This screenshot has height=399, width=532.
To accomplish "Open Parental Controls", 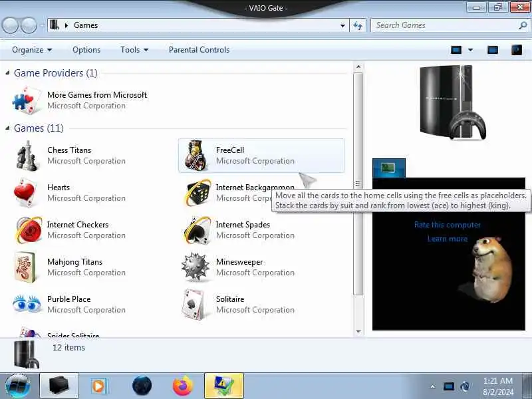I will tap(199, 50).
